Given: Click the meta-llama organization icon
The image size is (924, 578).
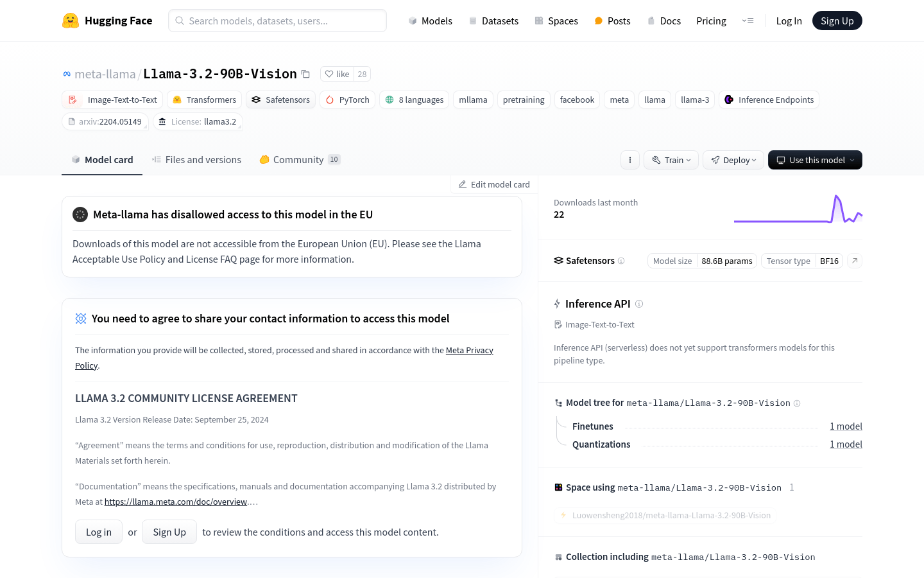Looking at the screenshot, I should 67,74.
